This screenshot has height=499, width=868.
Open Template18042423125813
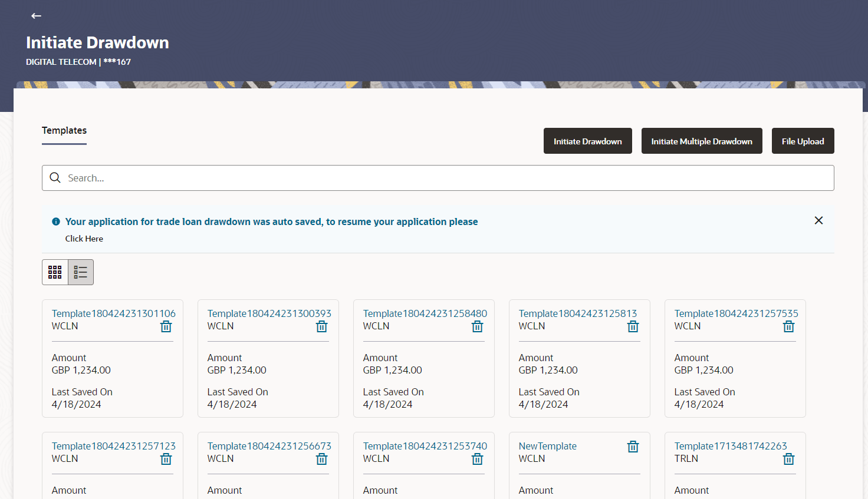pos(578,313)
